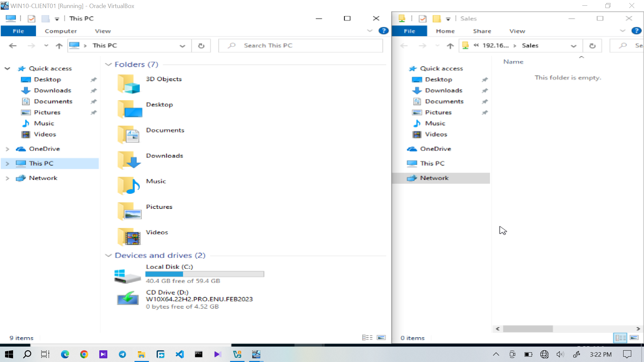Open Share tab in Sales window
The image size is (644, 362).
click(x=482, y=31)
